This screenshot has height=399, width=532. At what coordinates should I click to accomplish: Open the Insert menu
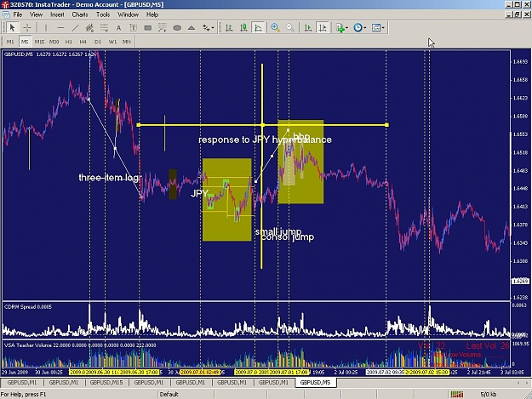57,14
